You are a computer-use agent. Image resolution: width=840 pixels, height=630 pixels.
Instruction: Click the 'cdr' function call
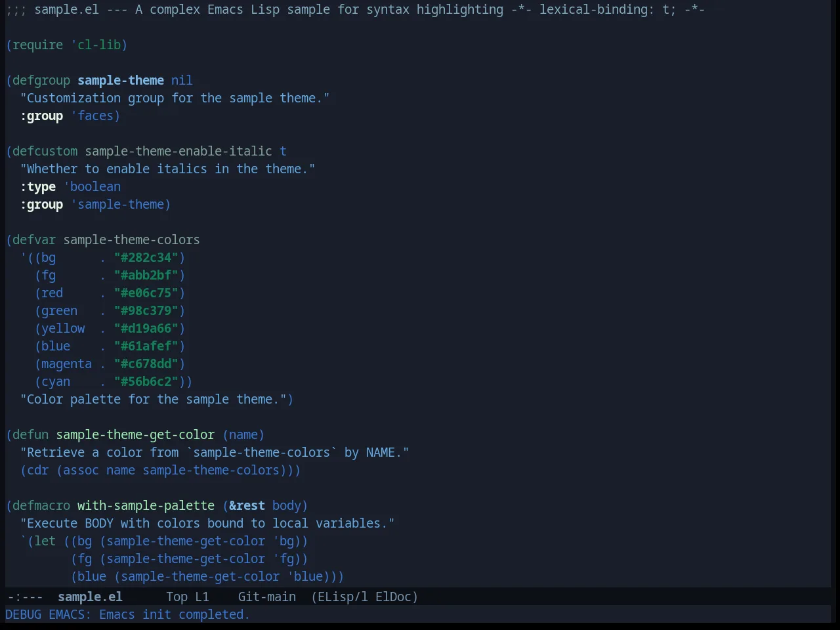click(x=38, y=470)
